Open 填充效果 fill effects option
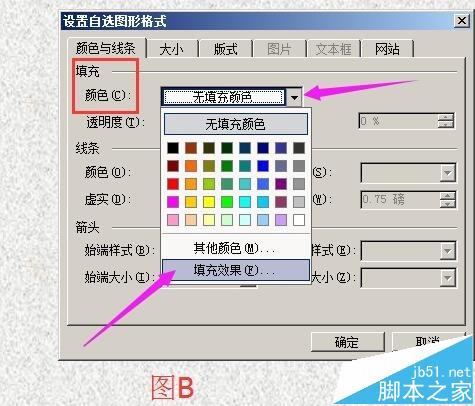Image resolution: width=475 pixels, height=406 pixels. pyautogui.click(x=236, y=270)
